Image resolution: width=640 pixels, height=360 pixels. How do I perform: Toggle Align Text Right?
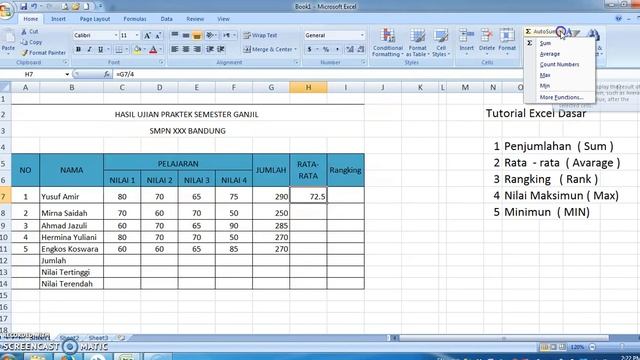click(x=197, y=49)
